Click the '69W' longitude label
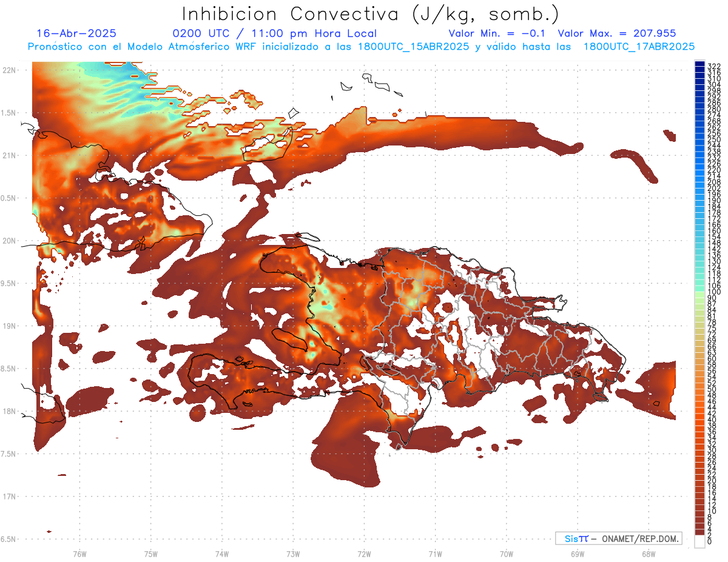The width and height of the screenshot is (728, 562). click(x=578, y=553)
